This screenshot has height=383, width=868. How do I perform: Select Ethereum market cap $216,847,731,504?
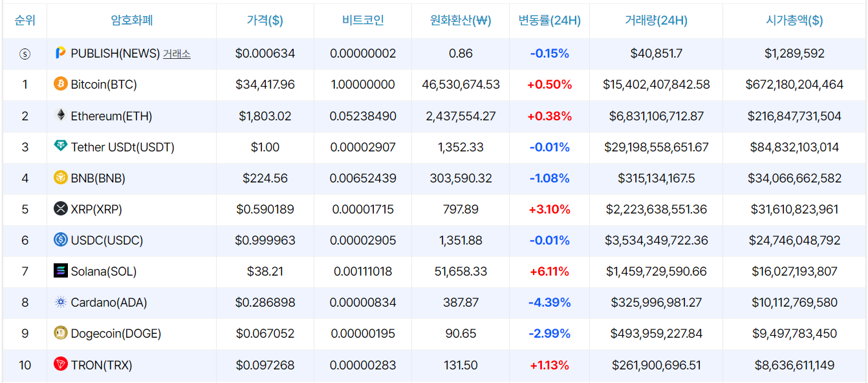[x=794, y=116]
